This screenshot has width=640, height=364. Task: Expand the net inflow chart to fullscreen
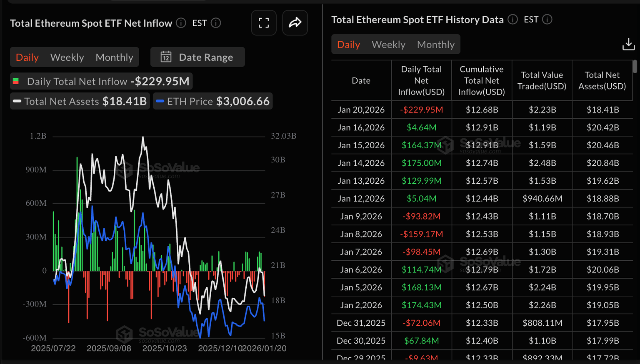coord(264,23)
